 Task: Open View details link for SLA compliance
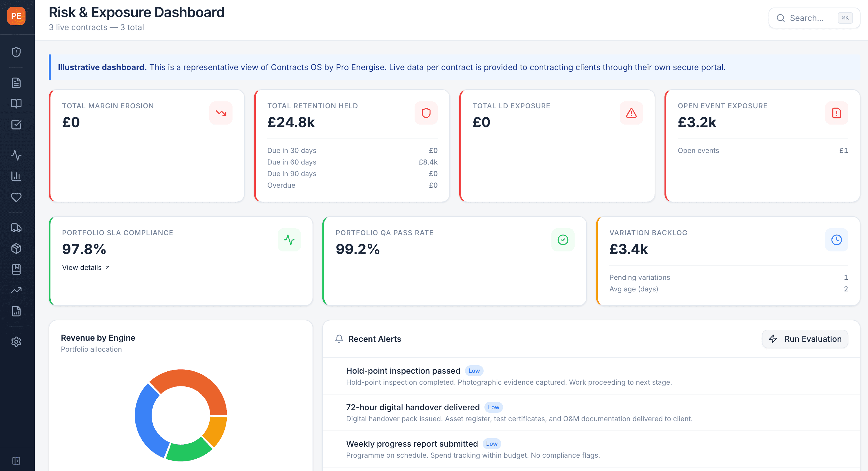click(x=86, y=268)
